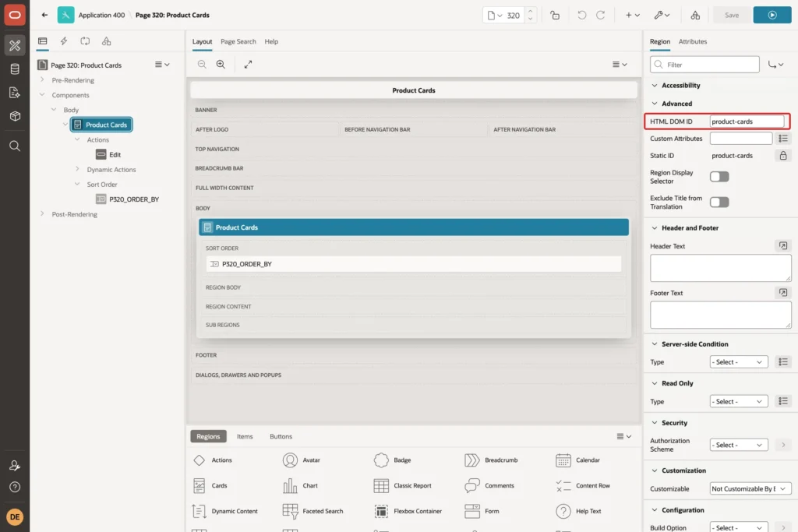Click the HTML DOM ID input field
Viewport: 798px width, 532px height.
(747, 121)
